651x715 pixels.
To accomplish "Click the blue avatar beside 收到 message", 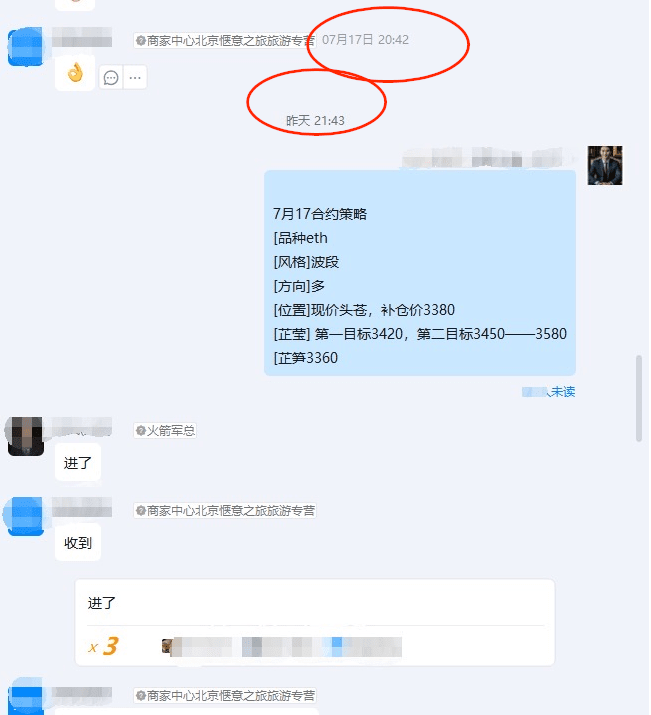I will coord(25,516).
